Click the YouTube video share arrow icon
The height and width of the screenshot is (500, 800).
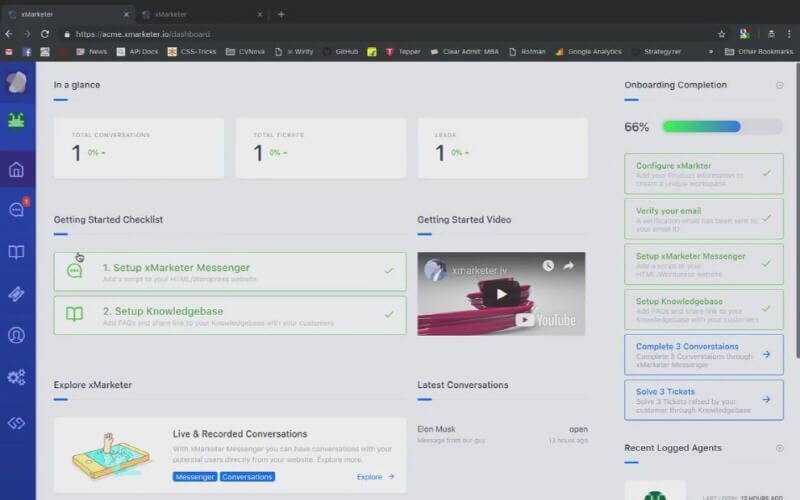click(x=568, y=265)
